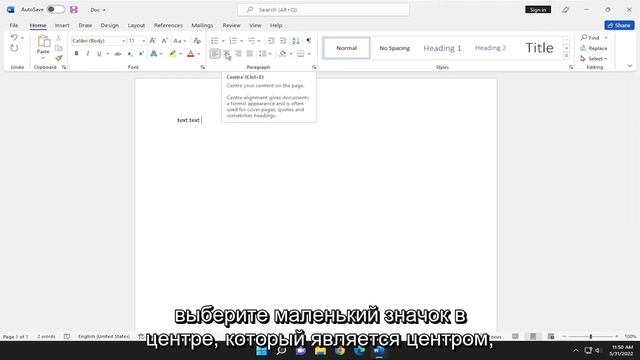The image size is (640, 360).
Task: Click the pen icon beside Sign in
Action: pyautogui.click(x=565, y=9)
